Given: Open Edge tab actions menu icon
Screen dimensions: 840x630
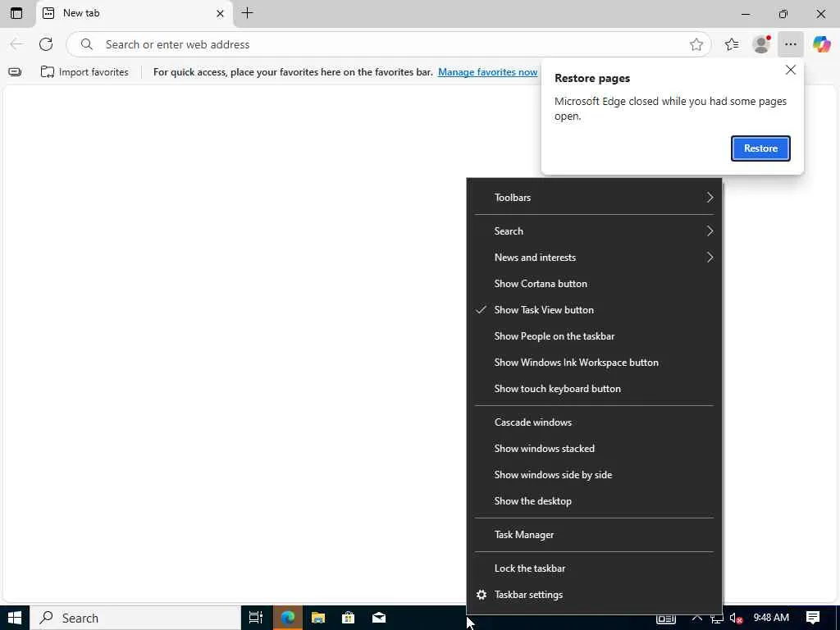Looking at the screenshot, I should click(x=16, y=13).
